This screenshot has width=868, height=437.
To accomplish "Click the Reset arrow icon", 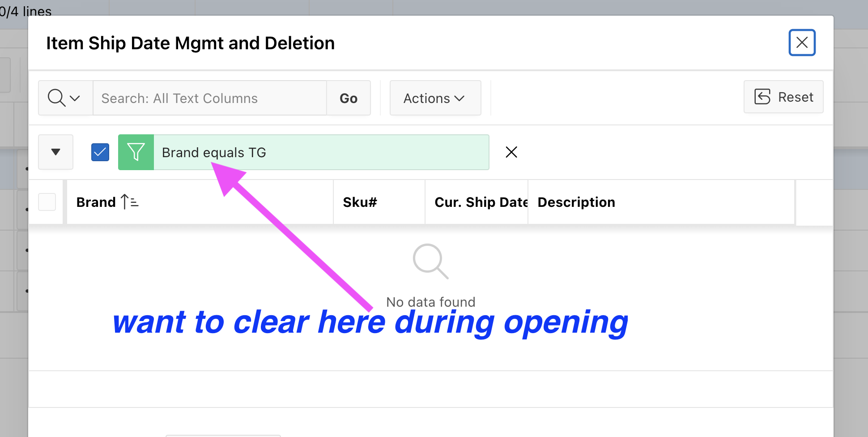I will pos(762,97).
